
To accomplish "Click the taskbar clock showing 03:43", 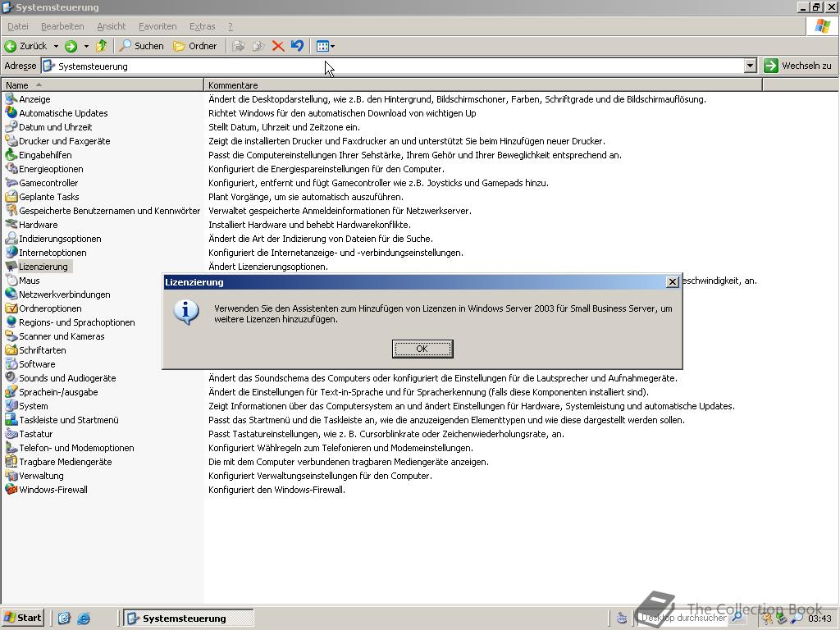I will click(819, 619).
